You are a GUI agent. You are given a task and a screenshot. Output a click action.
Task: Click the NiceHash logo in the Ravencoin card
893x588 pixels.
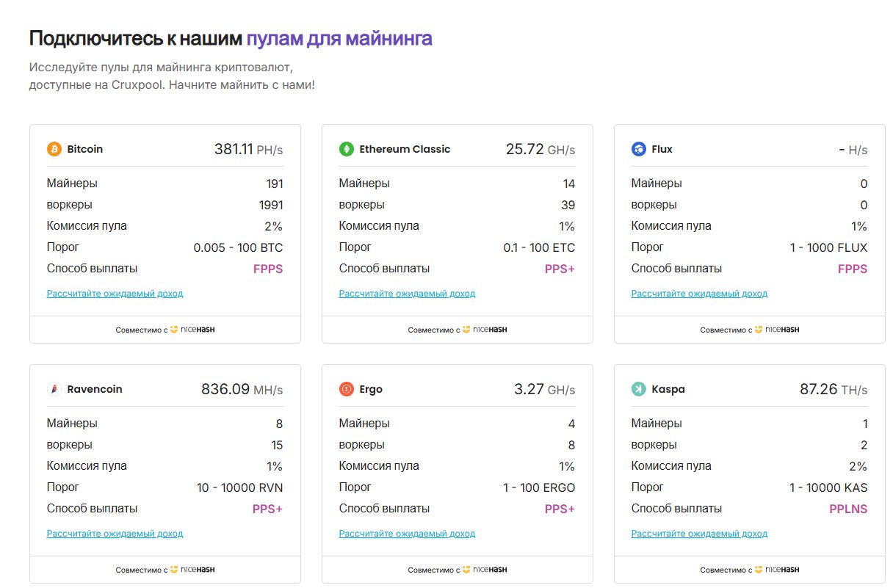[x=192, y=570]
